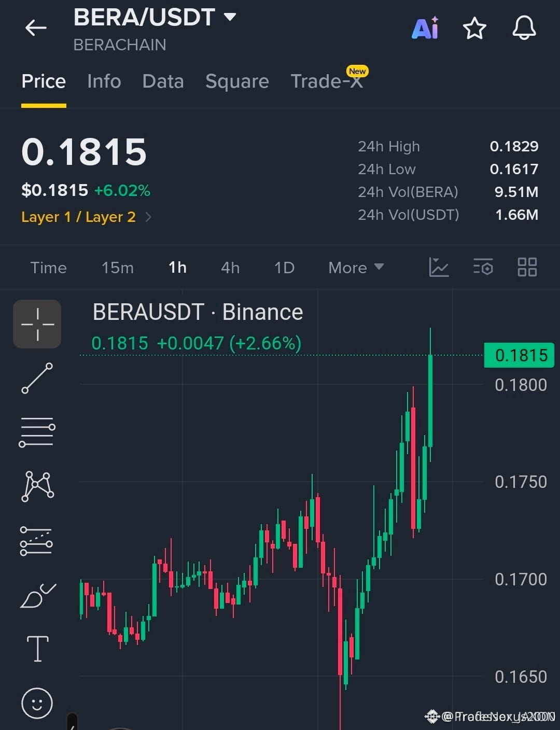Click the current price tag 0.1815 on axis
The height and width of the screenshot is (730, 560).
coord(519,355)
